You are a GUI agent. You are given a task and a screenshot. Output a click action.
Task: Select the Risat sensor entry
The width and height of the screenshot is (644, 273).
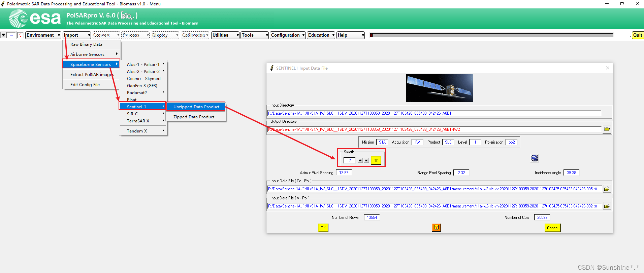143,100
